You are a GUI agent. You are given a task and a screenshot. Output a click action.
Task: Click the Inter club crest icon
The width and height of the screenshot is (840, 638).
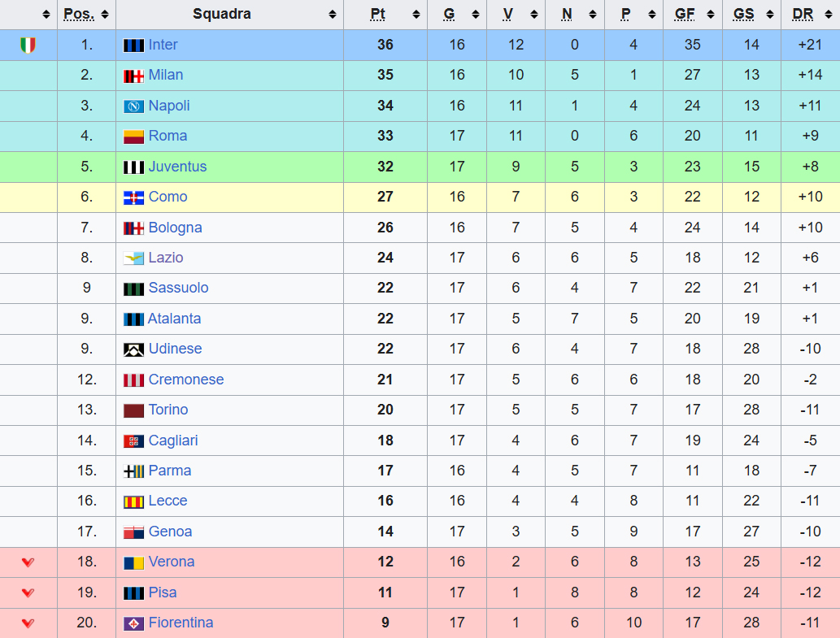133,46
